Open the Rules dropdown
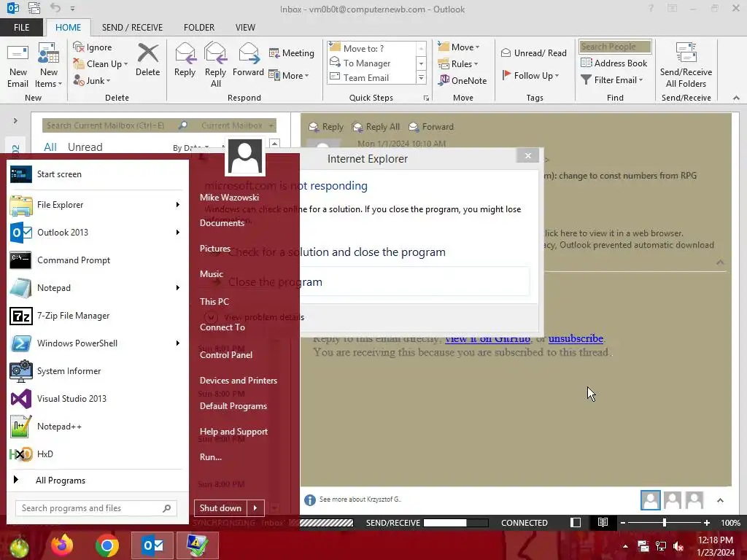This screenshot has height=560, width=747. [x=458, y=63]
